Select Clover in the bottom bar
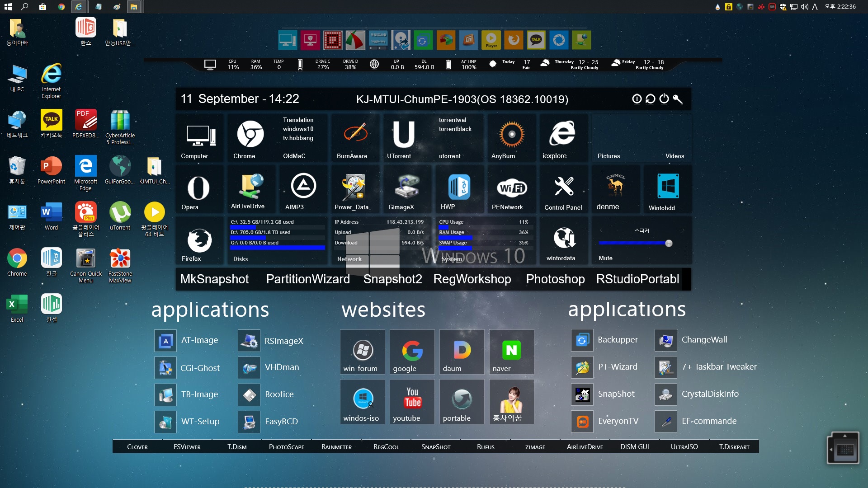Viewport: 868px width, 488px height. [137, 447]
